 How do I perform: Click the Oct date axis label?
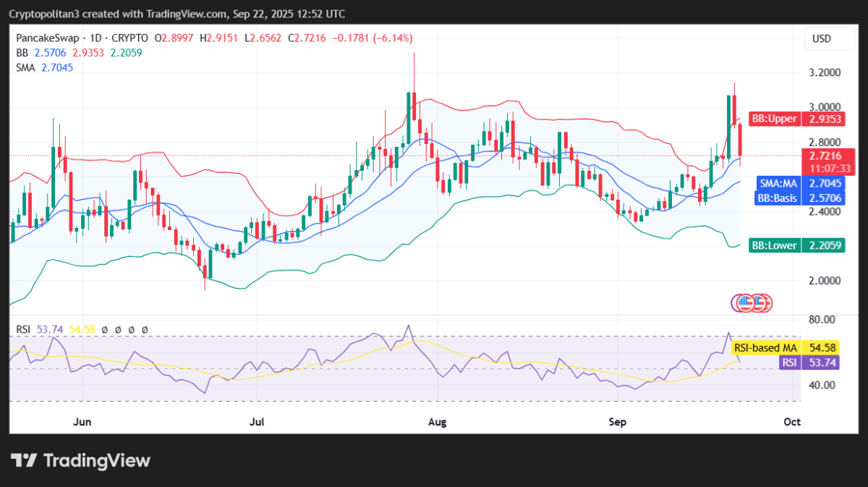click(791, 421)
